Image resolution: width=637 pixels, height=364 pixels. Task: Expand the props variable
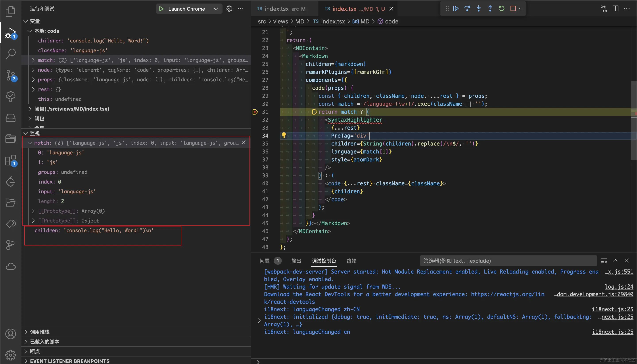(33, 80)
